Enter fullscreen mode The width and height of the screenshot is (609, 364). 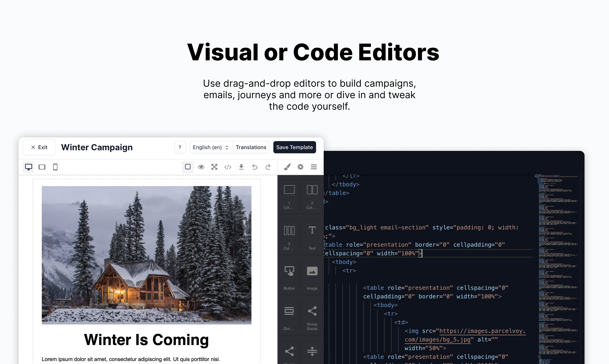pyautogui.click(x=214, y=167)
